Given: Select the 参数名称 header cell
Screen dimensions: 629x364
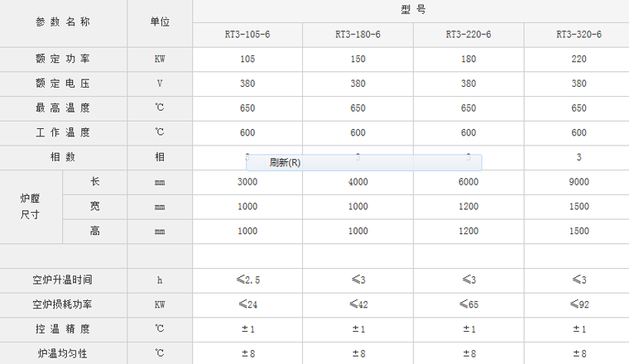Looking at the screenshot, I should pos(63,23).
